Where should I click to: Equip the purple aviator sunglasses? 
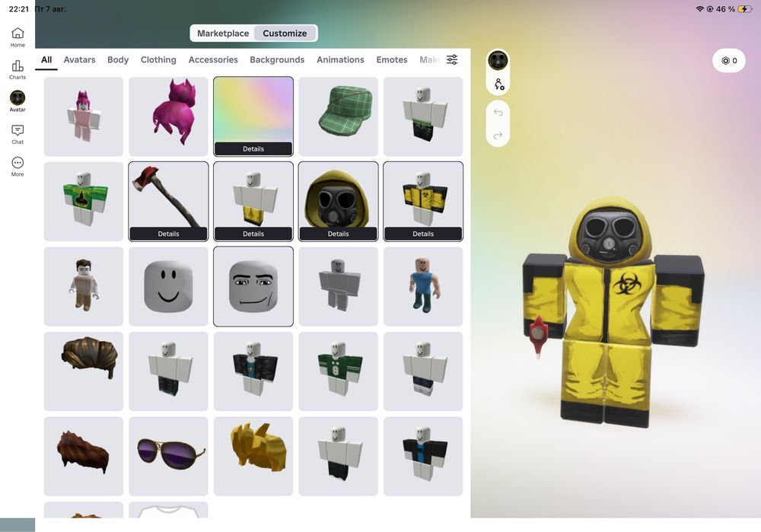coord(168,457)
